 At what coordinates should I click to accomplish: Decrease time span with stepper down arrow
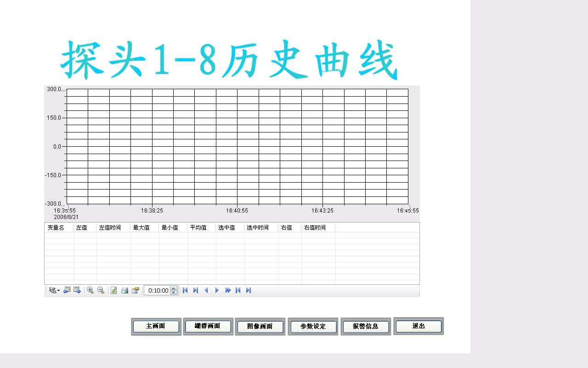pos(174,293)
